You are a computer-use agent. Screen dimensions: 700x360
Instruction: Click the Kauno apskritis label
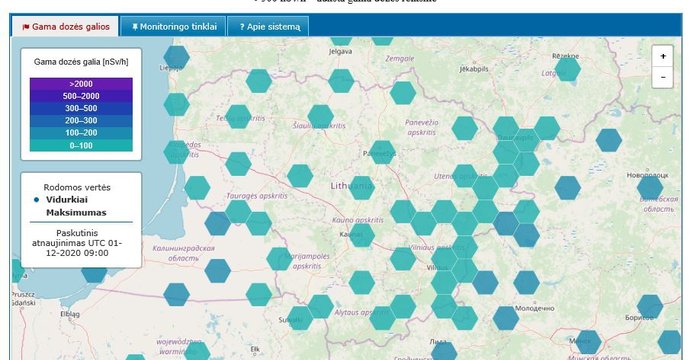pyautogui.click(x=358, y=220)
